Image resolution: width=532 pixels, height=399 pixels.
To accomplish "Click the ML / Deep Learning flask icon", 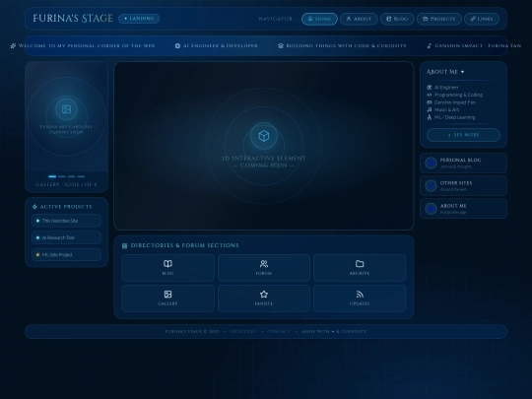I will click(430, 117).
